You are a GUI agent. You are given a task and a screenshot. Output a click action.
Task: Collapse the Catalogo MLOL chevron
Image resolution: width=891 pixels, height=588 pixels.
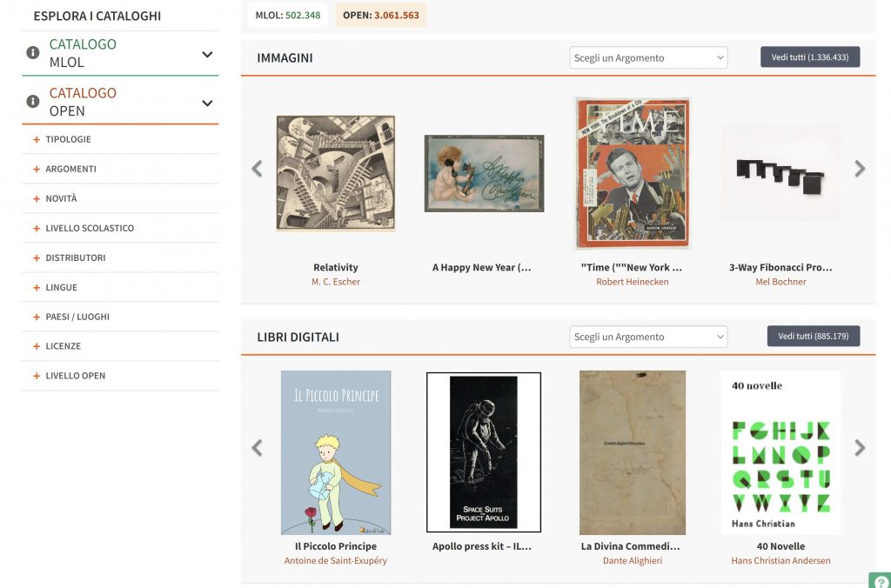click(207, 55)
